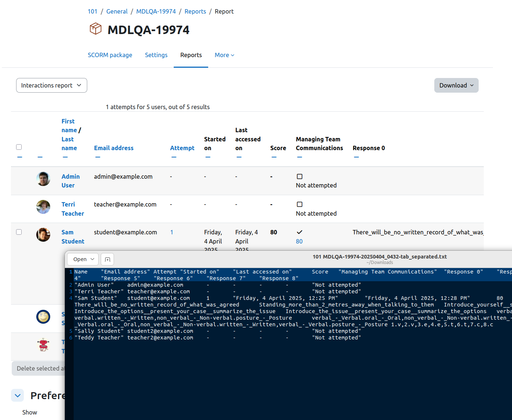Viewport: 512px width, 420px height.
Task: Click student@example.com email cell
Action: tap(125, 232)
